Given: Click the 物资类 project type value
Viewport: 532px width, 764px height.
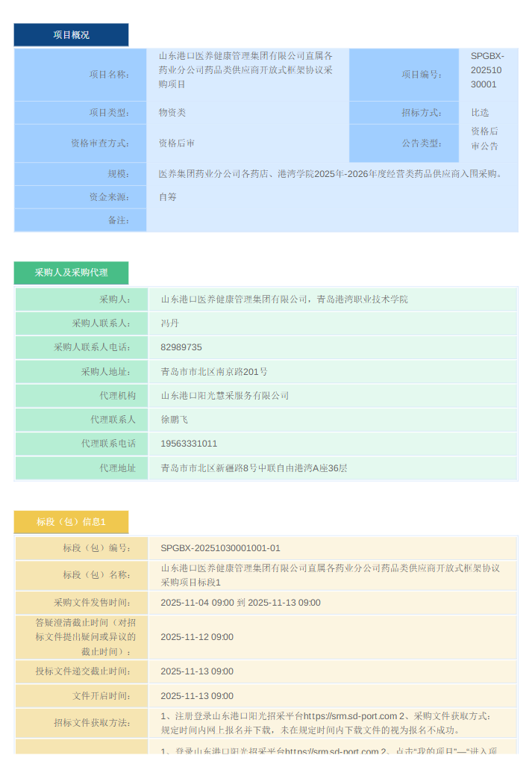Looking at the screenshot, I should pos(172,113).
